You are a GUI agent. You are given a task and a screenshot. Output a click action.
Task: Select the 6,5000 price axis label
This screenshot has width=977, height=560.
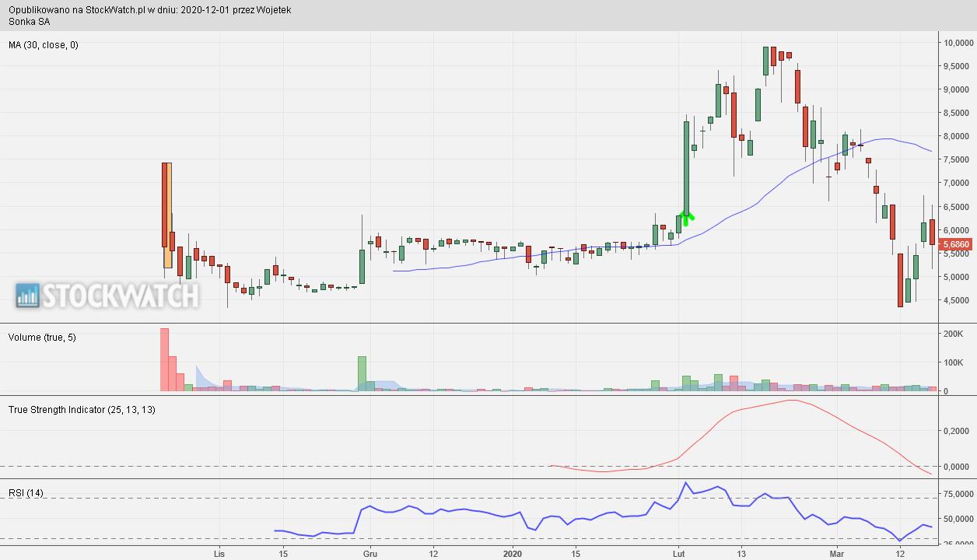click(x=958, y=207)
